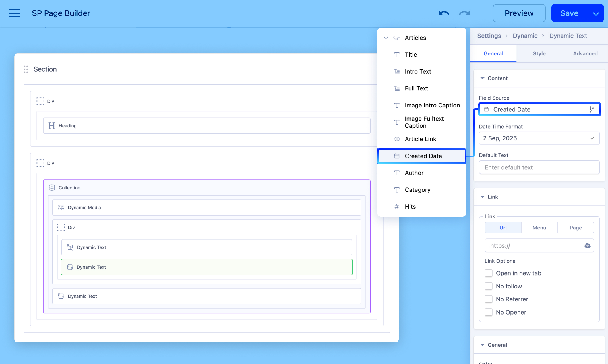Click the Collection database icon
The height and width of the screenshot is (364, 608).
click(52, 188)
